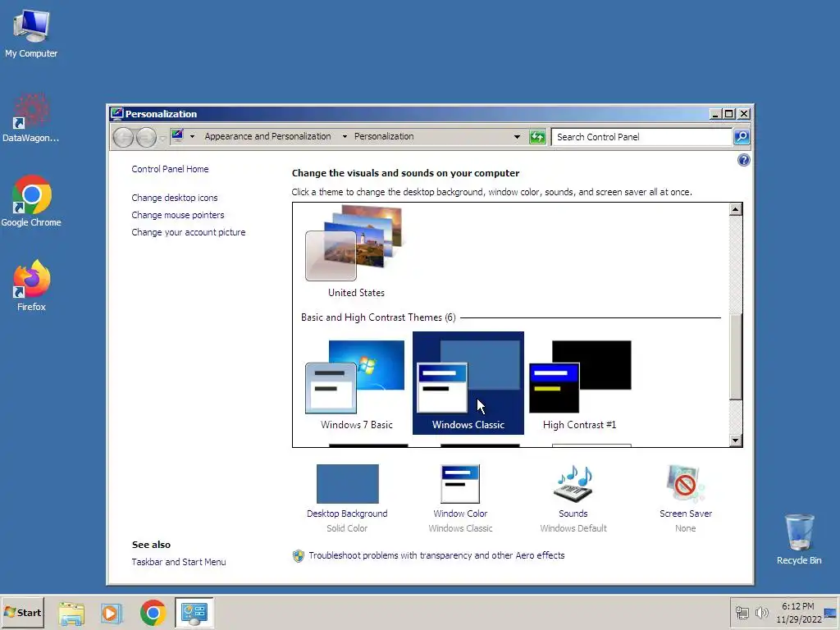Click the Sounds text link
This screenshot has width=840, height=630.
573,514
